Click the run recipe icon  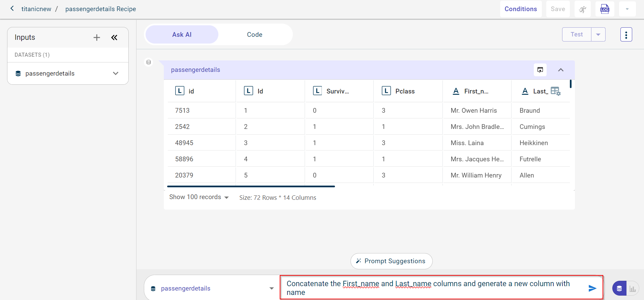[x=583, y=9]
